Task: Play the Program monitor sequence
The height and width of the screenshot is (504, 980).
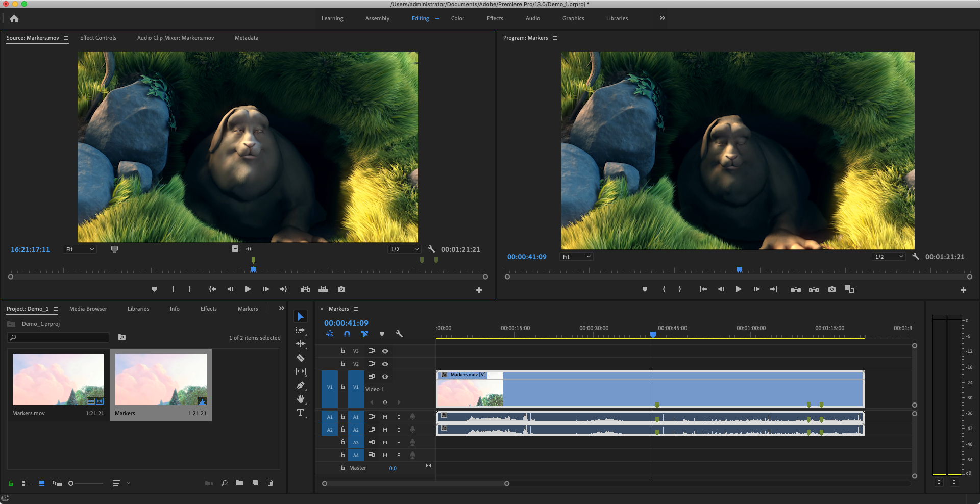Action: click(738, 289)
